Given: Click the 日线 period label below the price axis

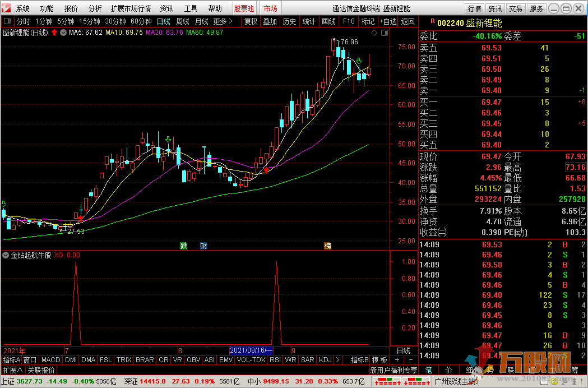Looking at the screenshot, I should (x=404, y=350).
